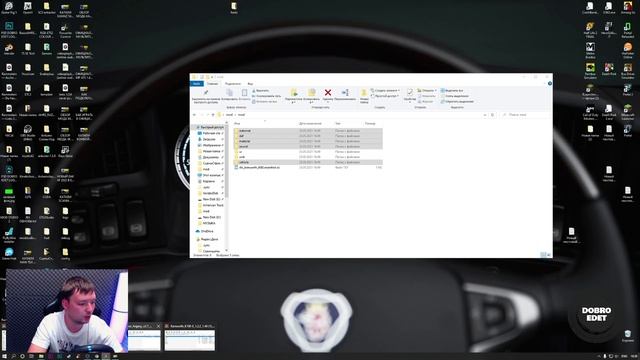Select the manifest text file row
640x360 pixels.
[308, 167]
